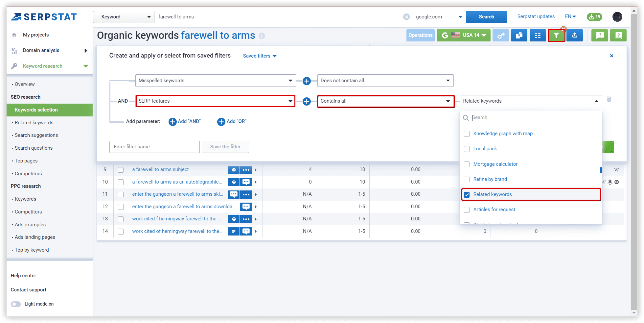Screen dimensions: 644x323
Task: Click speech-bubble SERP icon in row 12
Action: [x=246, y=207]
